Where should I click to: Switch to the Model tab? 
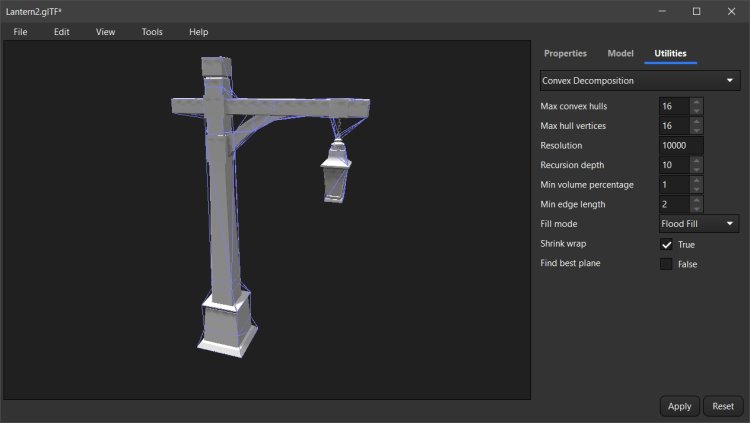[620, 53]
